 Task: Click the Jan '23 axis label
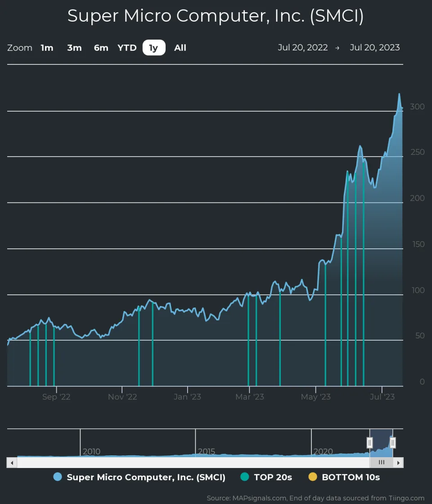click(x=187, y=397)
